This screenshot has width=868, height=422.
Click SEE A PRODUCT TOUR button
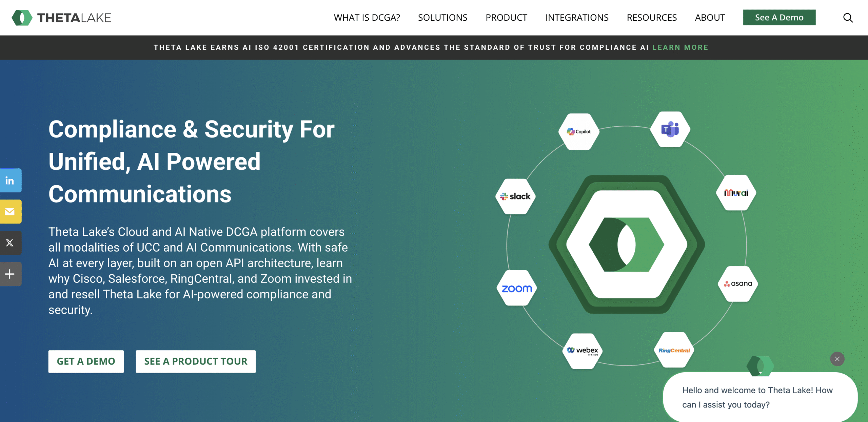[196, 361]
